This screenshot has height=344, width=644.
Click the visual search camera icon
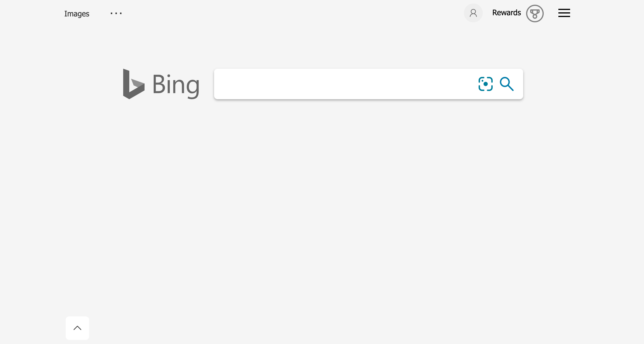485,84
